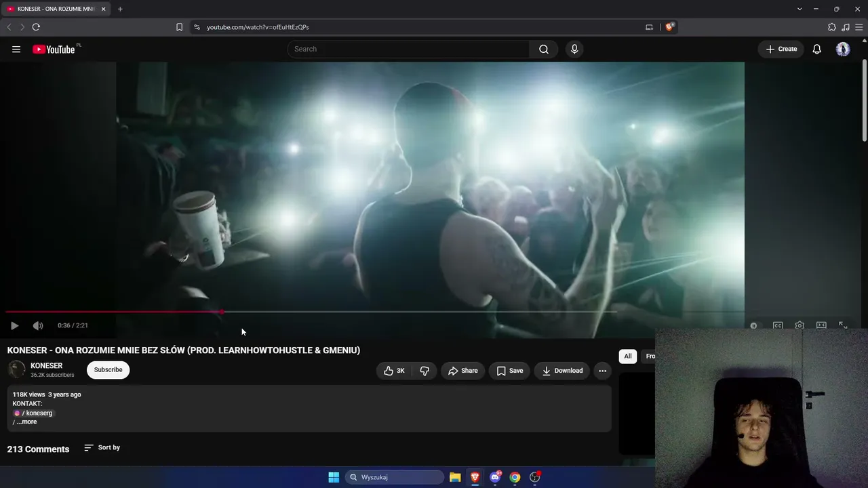This screenshot has height=488, width=868.
Task: Open OBS Studio from the taskbar
Action: pos(535,477)
